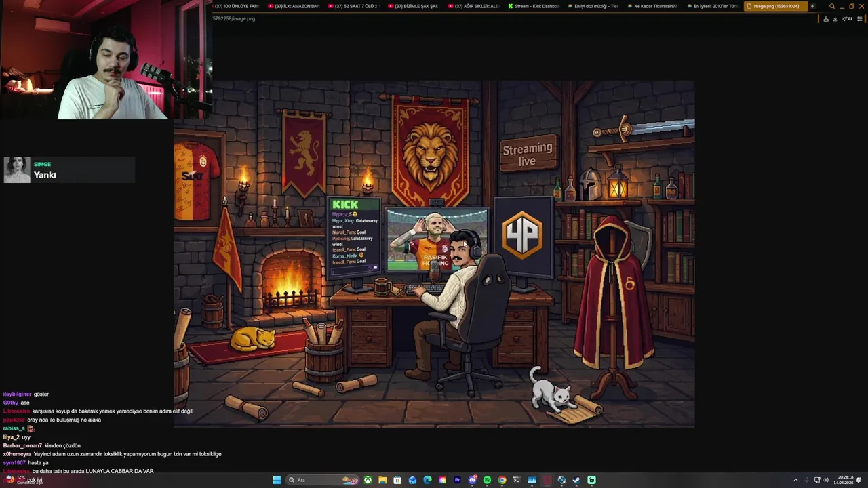Open Steam from taskbar
Image resolution: width=868 pixels, height=488 pixels.
(x=576, y=480)
